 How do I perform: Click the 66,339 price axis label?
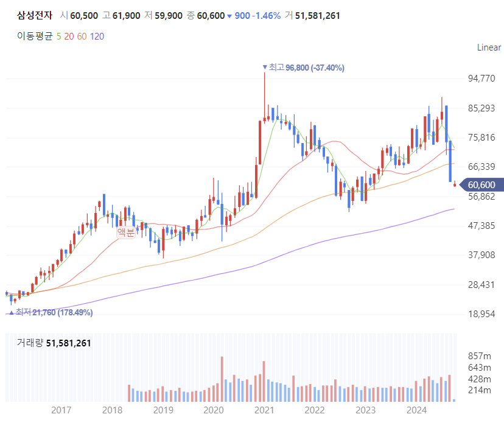coord(481,166)
